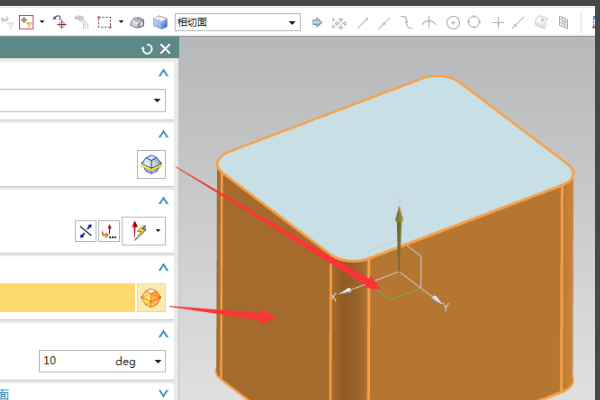Click the highlighted yellow selection field
This screenshot has height=400, width=600.
click(66, 297)
